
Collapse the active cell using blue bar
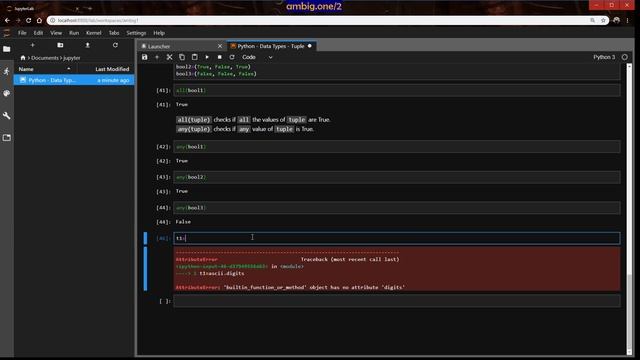point(145,238)
